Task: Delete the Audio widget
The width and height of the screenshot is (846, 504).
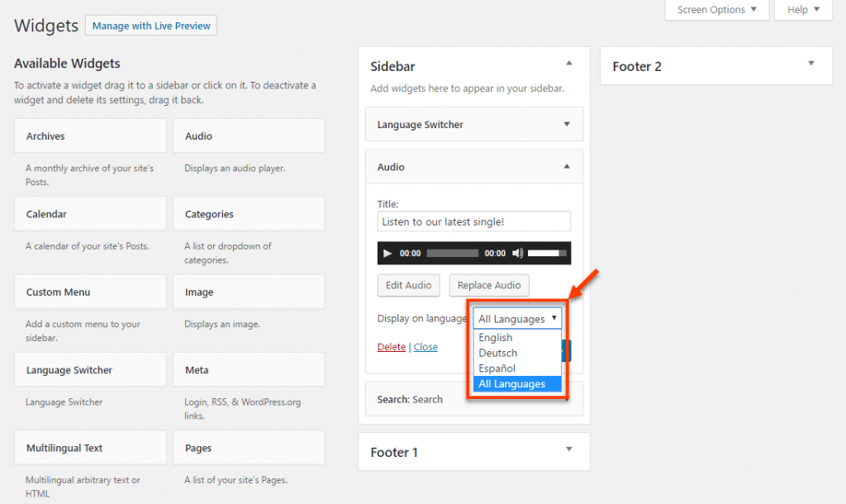Action: (x=391, y=346)
